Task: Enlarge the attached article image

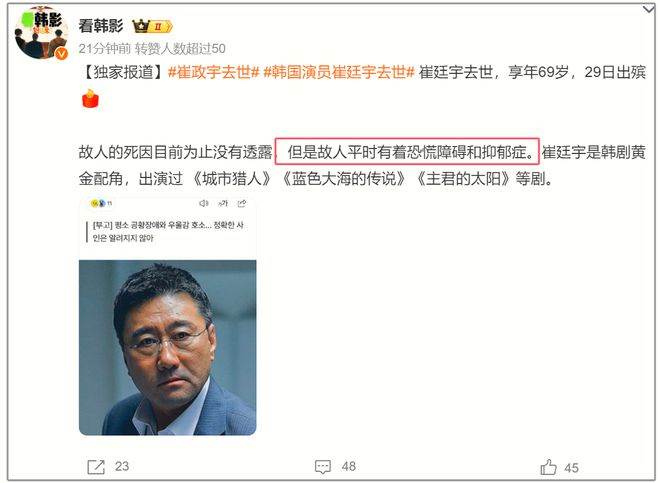Action: [x=168, y=316]
